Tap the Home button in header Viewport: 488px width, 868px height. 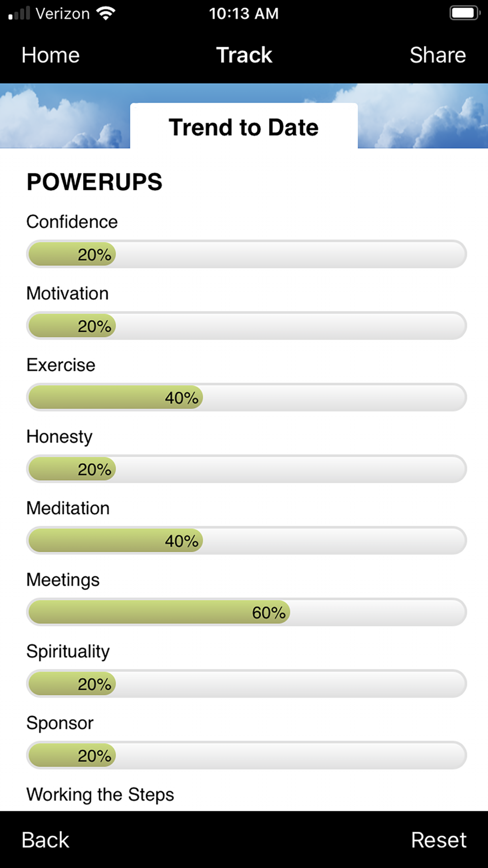click(50, 55)
